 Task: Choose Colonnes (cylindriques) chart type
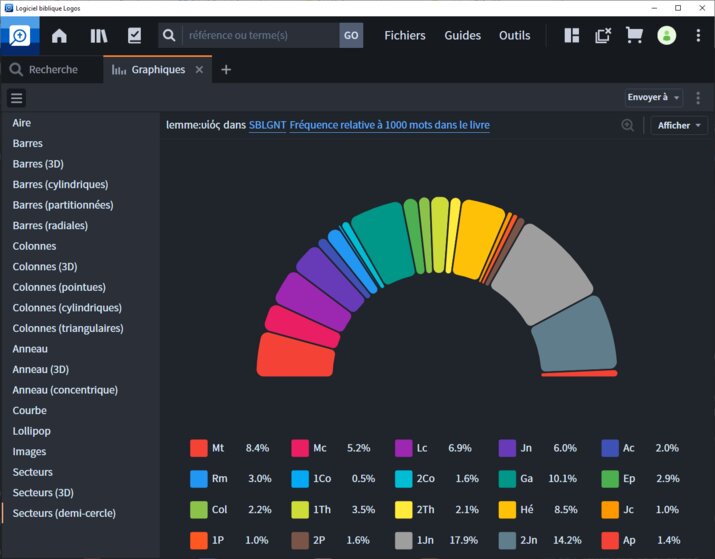(x=67, y=308)
